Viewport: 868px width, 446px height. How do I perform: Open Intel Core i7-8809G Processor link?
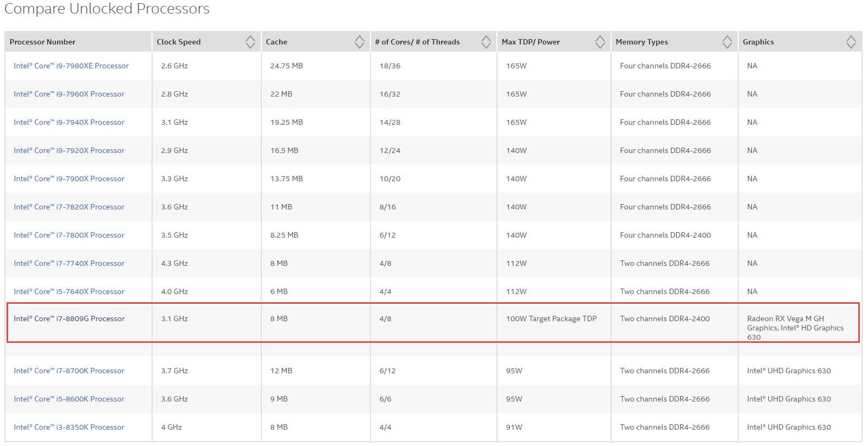click(x=69, y=318)
